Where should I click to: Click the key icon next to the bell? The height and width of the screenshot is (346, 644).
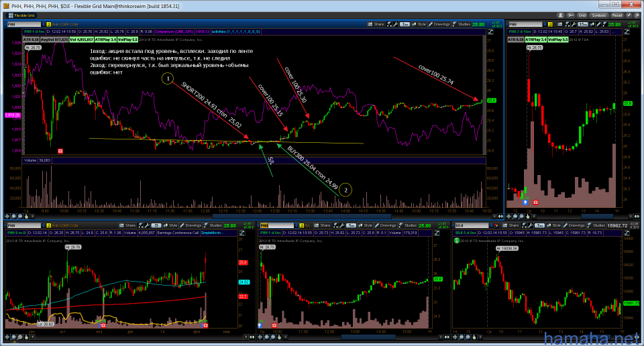[x=571, y=15]
